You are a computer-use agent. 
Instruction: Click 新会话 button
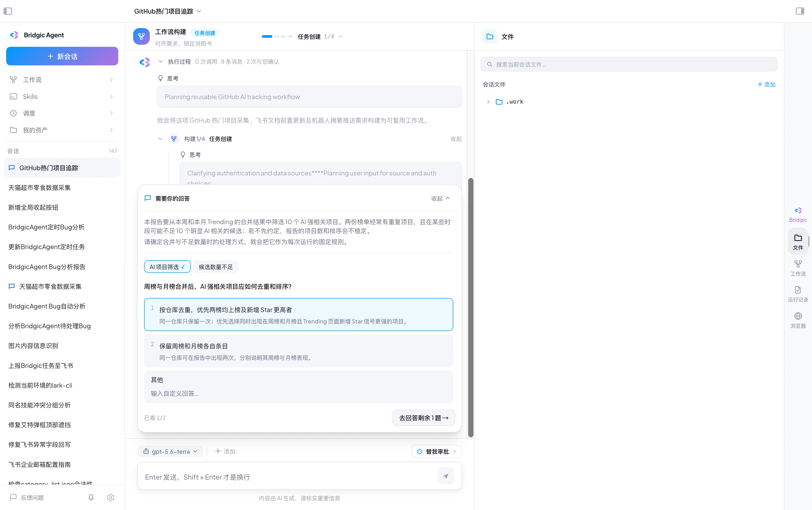pos(62,56)
